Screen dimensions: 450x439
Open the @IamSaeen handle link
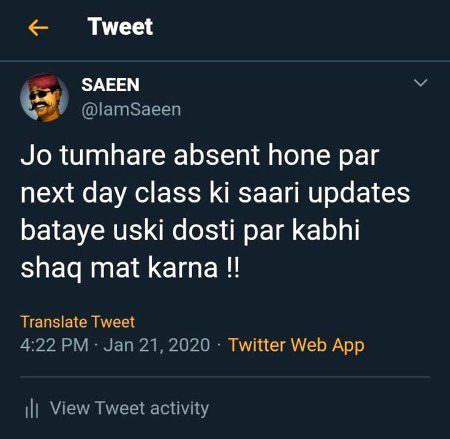pyautogui.click(x=131, y=110)
